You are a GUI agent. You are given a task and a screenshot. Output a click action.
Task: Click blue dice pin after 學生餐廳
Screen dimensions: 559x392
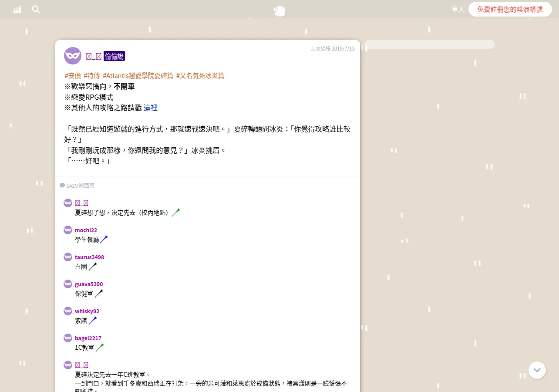click(104, 239)
